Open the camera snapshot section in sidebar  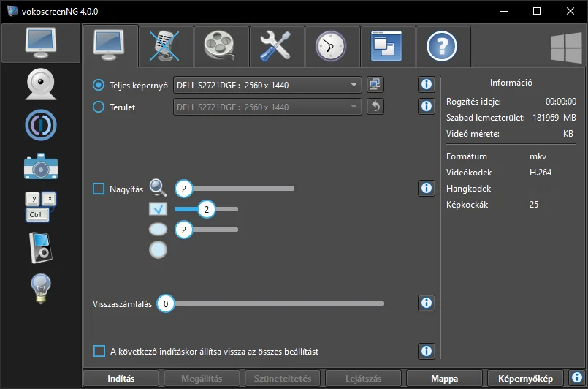click(x=41, y=166)
